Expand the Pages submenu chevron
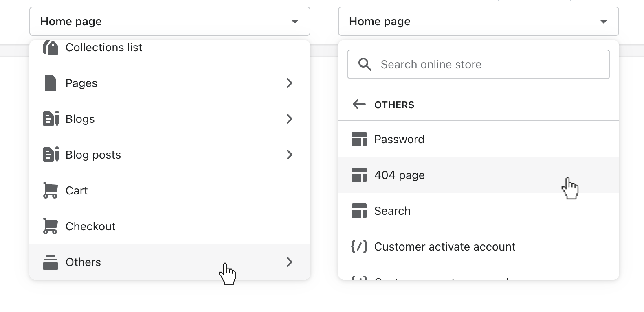 coord(290,83)
